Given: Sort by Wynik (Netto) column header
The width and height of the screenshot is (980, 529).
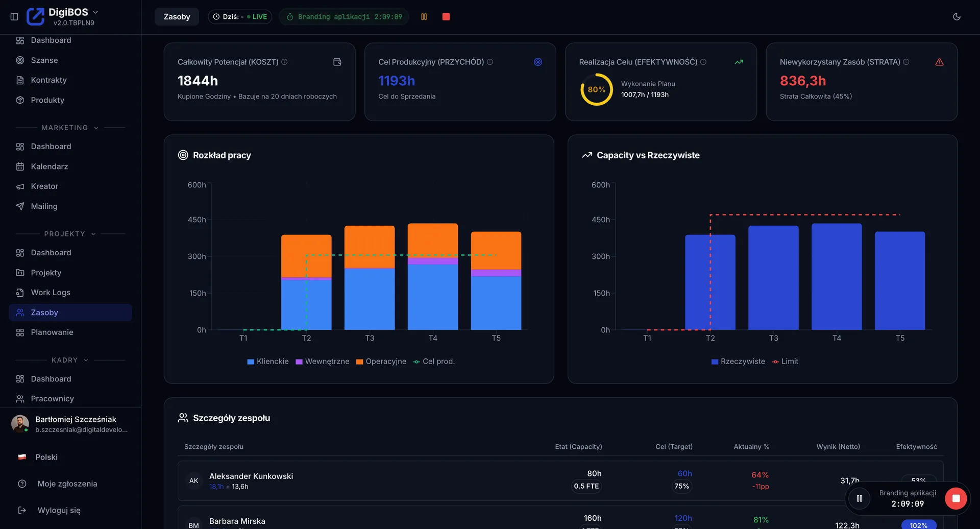Looking at the screenshot, I should point(838,447).
